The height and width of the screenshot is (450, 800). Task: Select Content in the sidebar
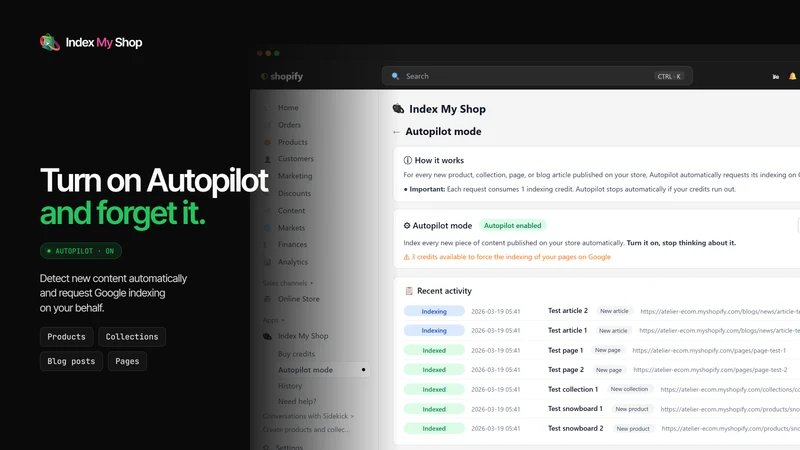tap(291, 211)
